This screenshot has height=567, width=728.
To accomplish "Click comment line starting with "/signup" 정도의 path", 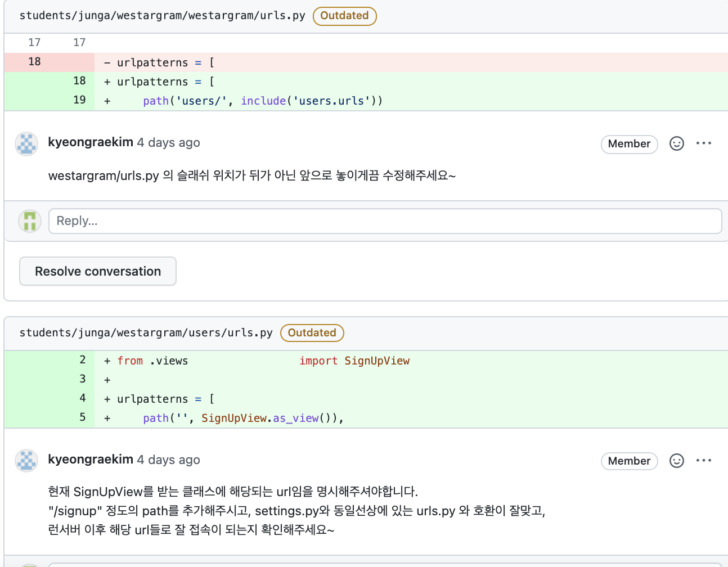I will pos(296,511).
